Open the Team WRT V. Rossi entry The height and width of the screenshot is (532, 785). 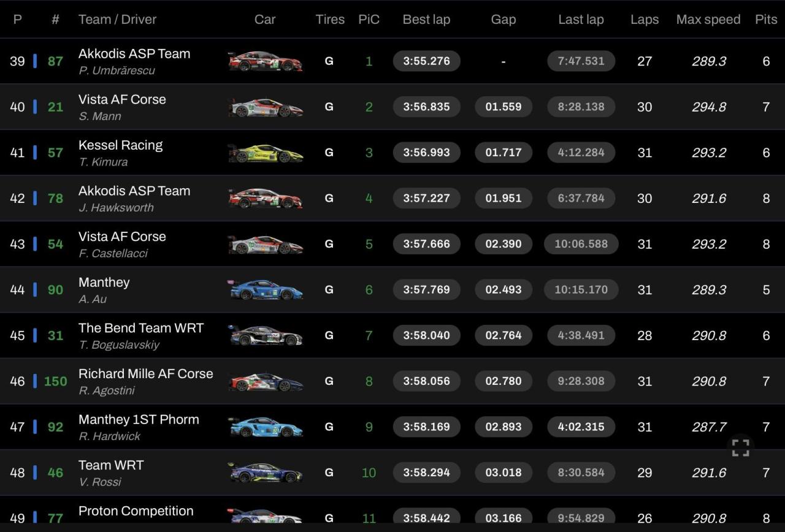click(x=111, y=473)
